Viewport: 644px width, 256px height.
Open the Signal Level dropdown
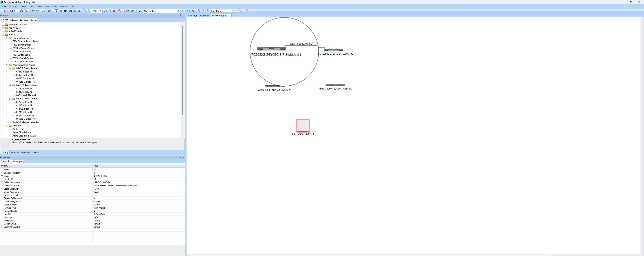234,11
